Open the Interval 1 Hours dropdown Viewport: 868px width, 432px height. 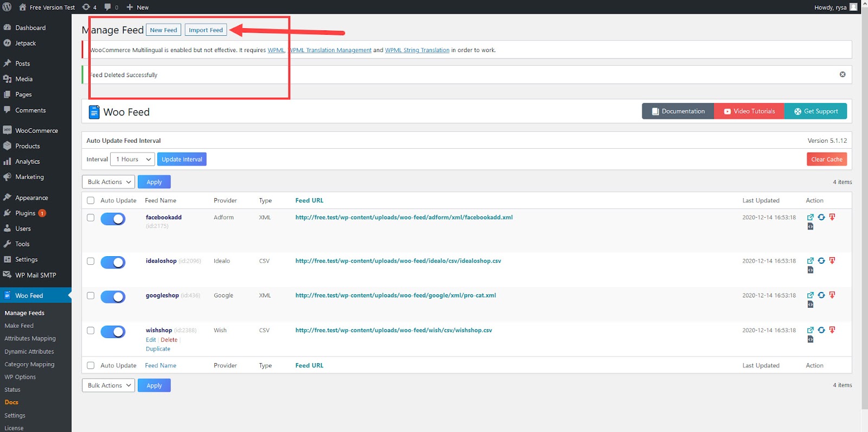click(x=133, y=159)
